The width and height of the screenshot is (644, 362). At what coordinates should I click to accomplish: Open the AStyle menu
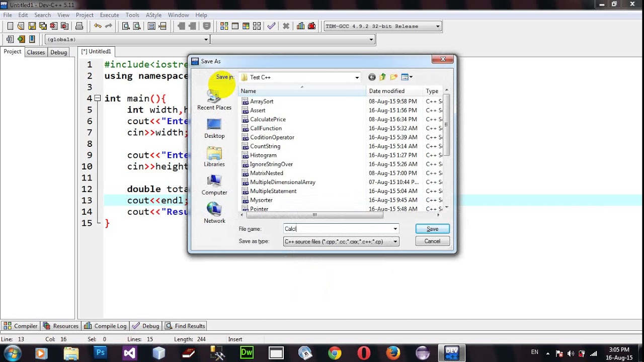coord(154,15)
